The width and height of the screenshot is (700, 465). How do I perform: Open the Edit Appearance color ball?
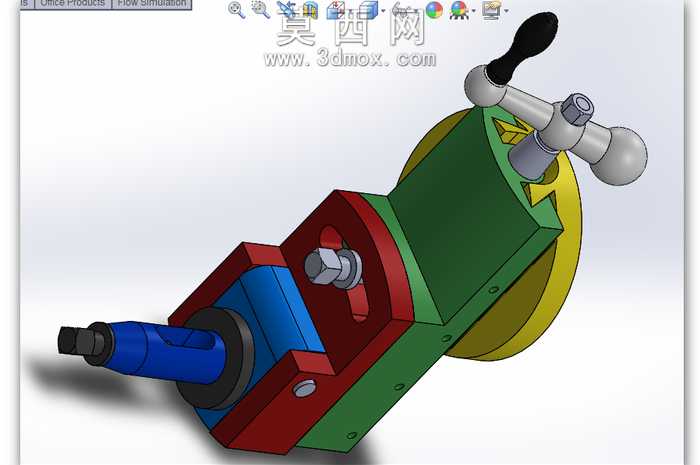pos(434,10)
